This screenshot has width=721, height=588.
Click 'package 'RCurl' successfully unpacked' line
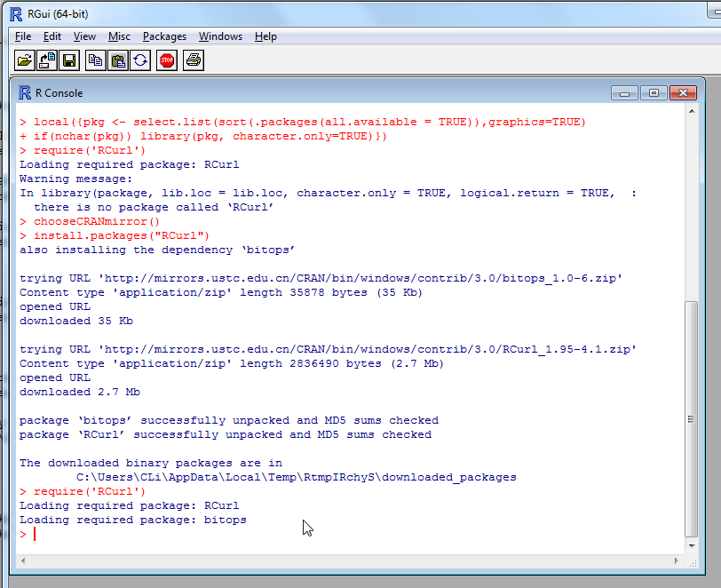(226, 435)
